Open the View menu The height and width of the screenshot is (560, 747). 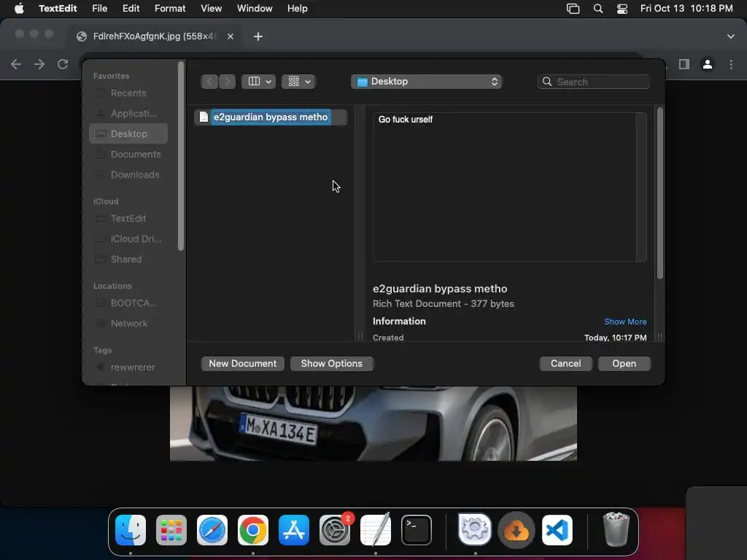coord(211,9)
